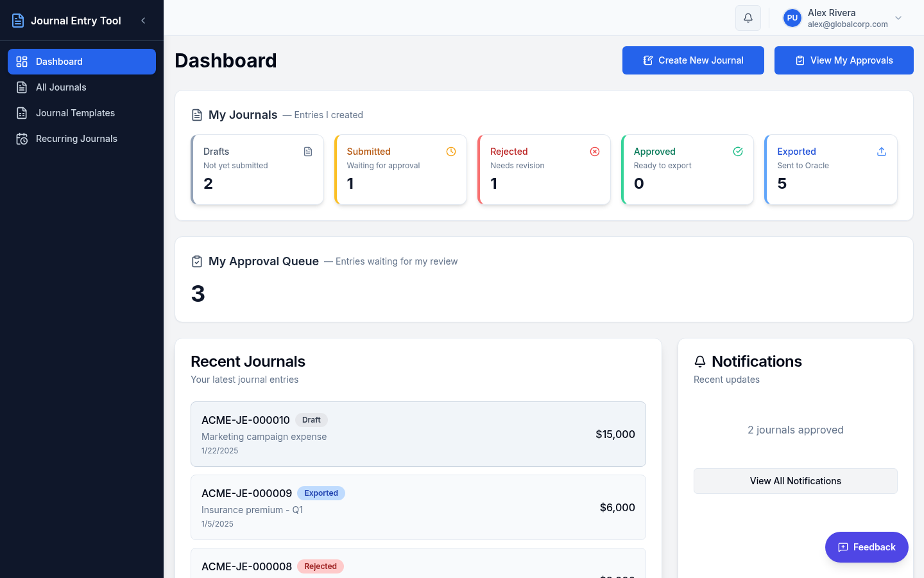The width and height of the screenshot is (924, 578).
Task: Click the Dashboard grid icon in the sidebar
Action: (x=21, y=62)
